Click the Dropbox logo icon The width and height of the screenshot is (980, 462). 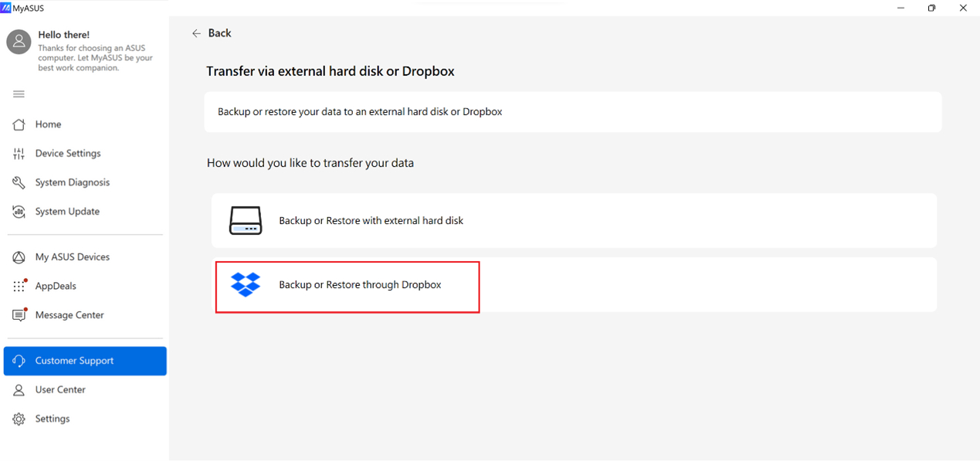(246, 285)
